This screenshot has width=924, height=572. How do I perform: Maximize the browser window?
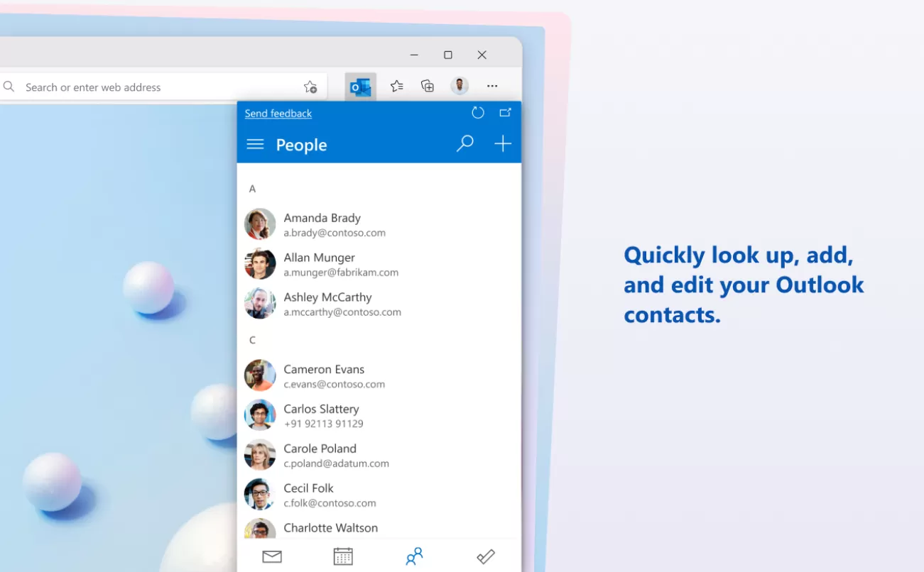[x=448, y=55]
